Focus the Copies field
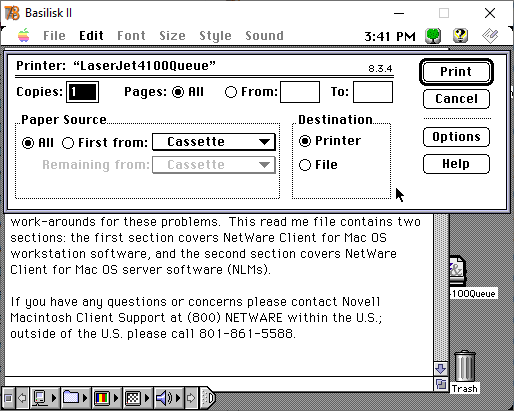Screen dimensions: 514x411 82,92
